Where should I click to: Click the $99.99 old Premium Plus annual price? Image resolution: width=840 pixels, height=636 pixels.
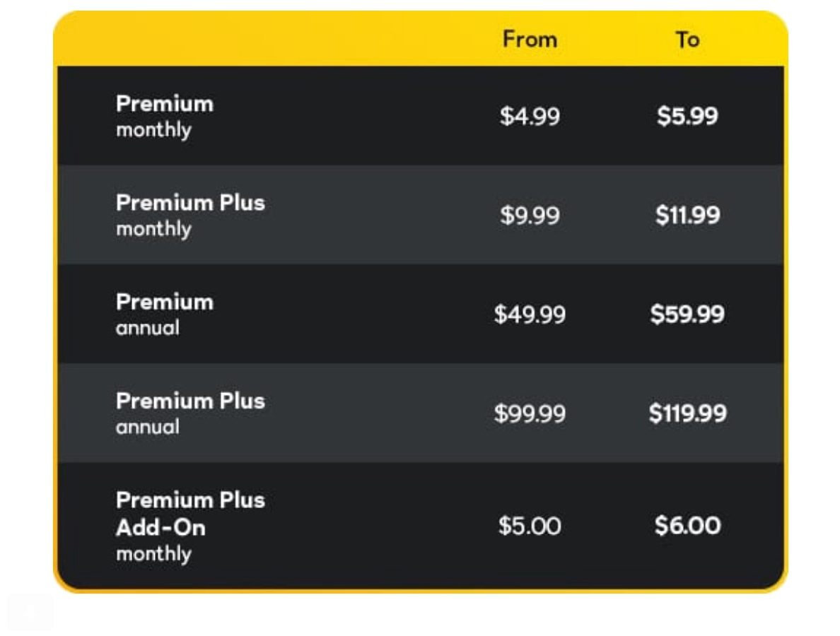(x=530, y=413)
